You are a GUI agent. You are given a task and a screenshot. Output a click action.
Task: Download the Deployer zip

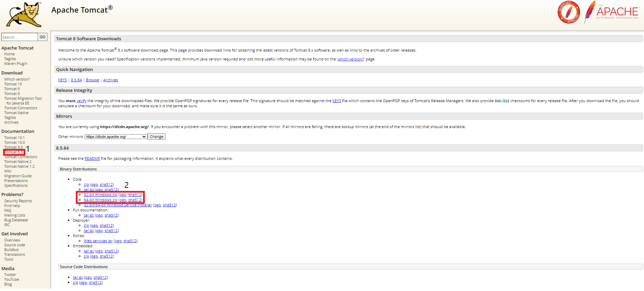click(x=86, y=225)
